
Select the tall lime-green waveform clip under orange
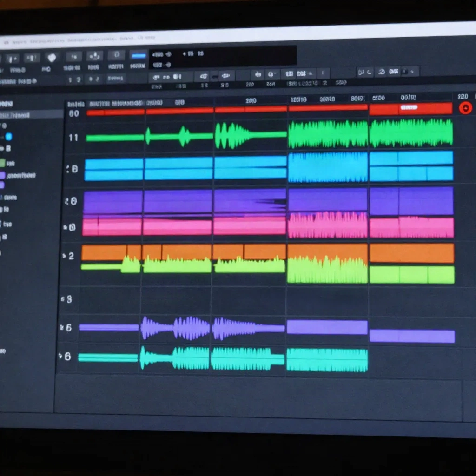[327, 270]
